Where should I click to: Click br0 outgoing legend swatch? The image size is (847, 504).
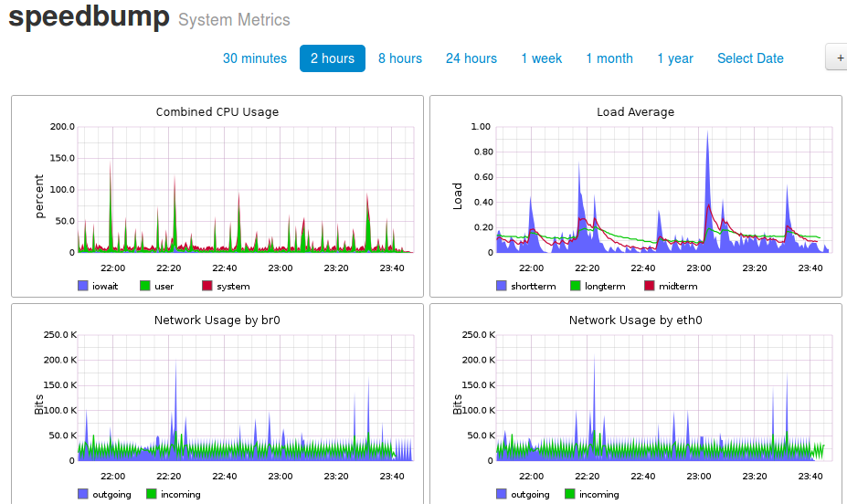82,494
